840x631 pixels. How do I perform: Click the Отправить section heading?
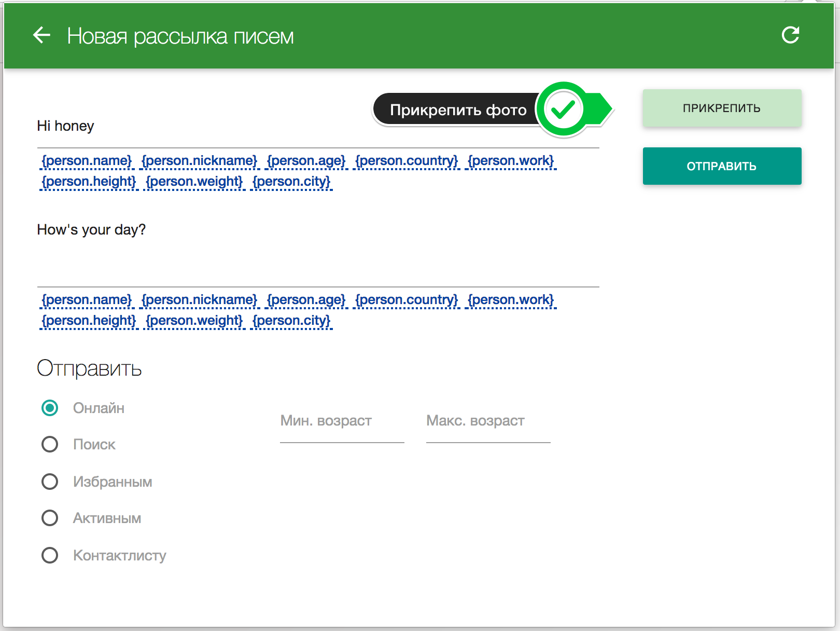pyautogui.click(x=89, y=369)
